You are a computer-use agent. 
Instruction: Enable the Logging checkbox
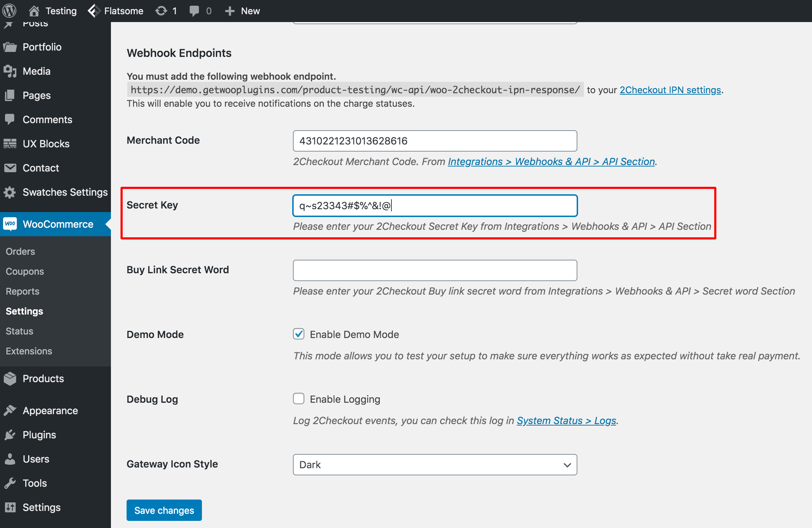299,399
